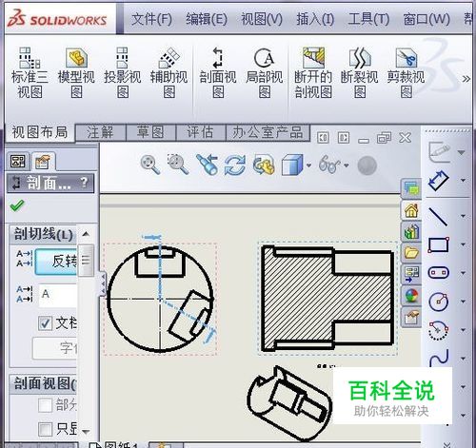Open the 窗口(W) menu
Viewport: 476px width, 448px height.
pos(426,19)
